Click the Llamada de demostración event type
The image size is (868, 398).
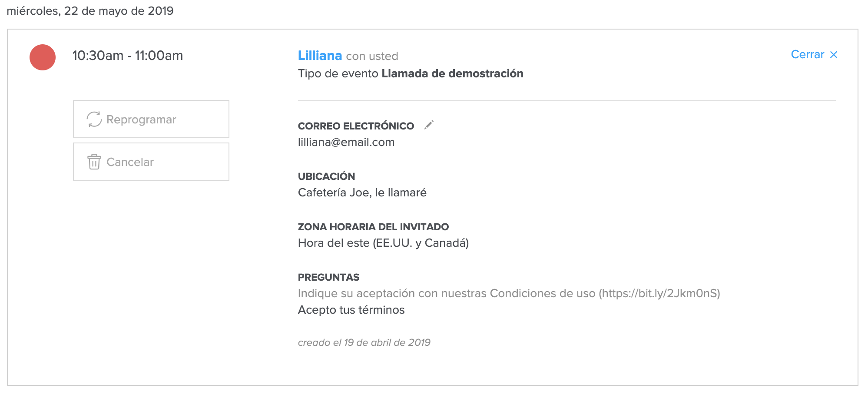[452, 73]
